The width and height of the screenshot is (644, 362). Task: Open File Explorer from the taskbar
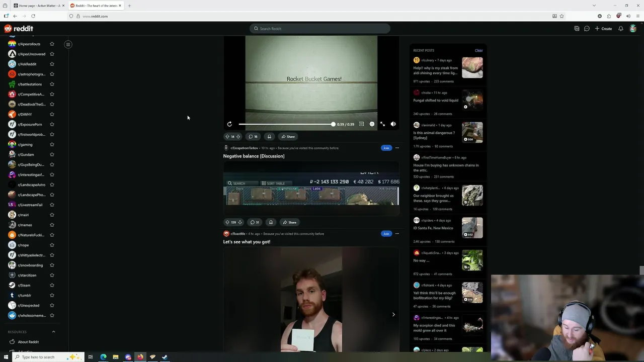115,357
